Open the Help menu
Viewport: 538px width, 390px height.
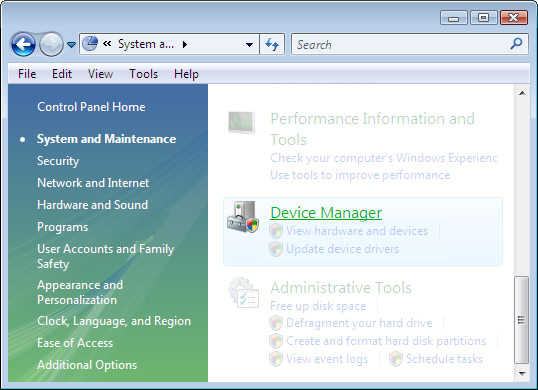[186, 74]
